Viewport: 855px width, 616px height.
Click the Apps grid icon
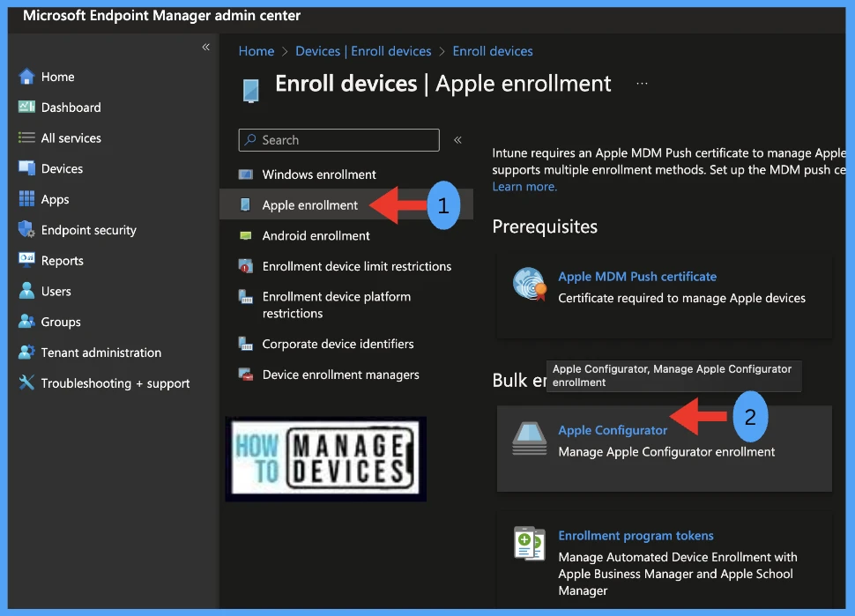(x=26, y=198)
